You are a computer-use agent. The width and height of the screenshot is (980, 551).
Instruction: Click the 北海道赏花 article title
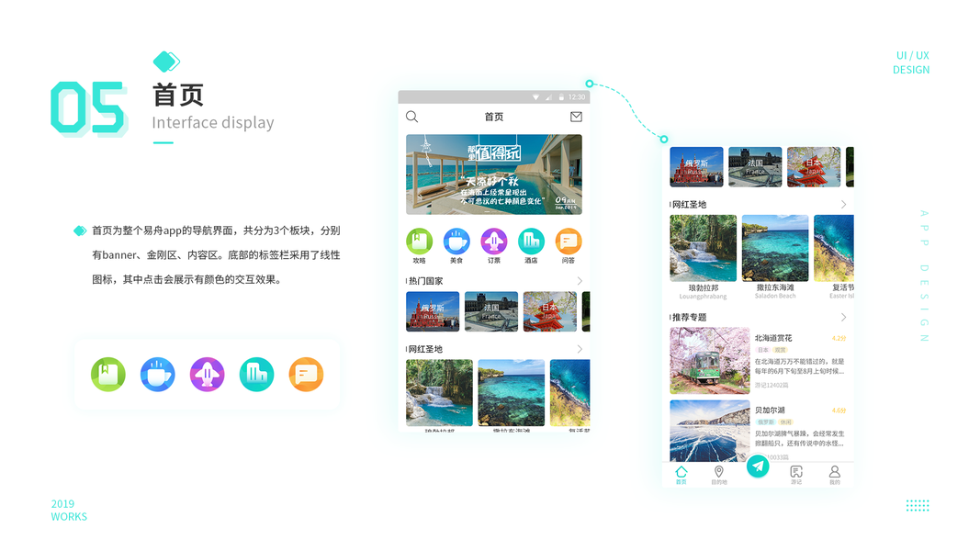click(x=773, y=338)
